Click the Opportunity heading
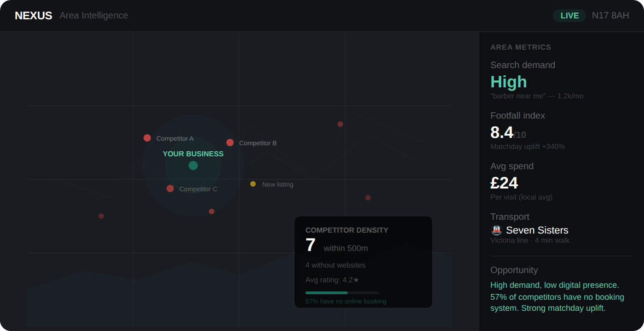 [x=514, y=270]
